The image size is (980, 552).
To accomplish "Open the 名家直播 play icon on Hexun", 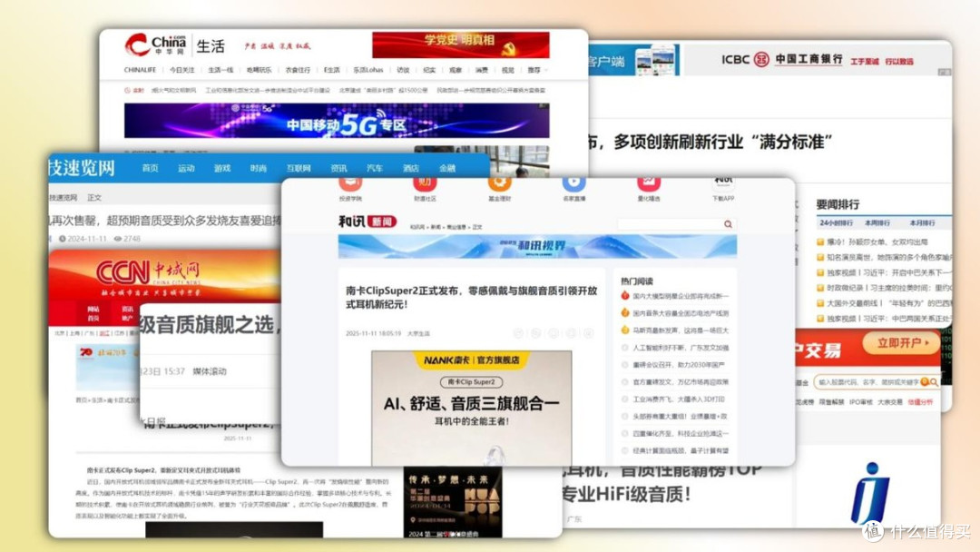I will click(573, 183).
